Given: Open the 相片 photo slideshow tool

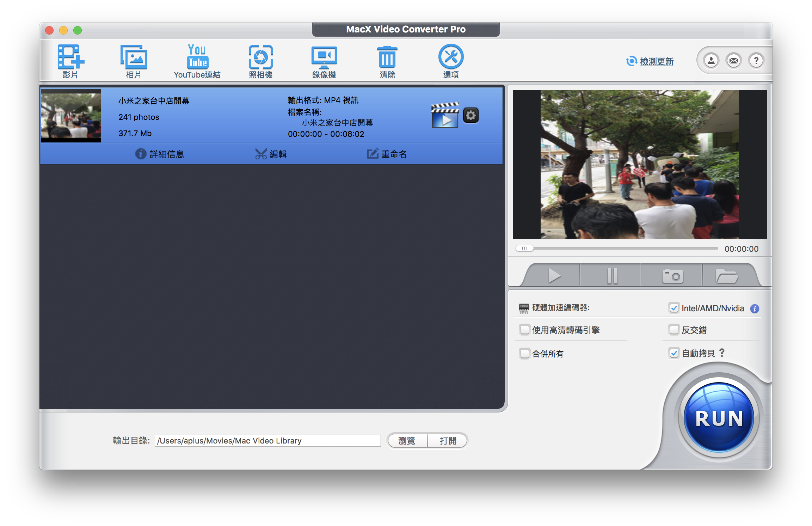Looking at the screenshot, I should tap(134, 61).
